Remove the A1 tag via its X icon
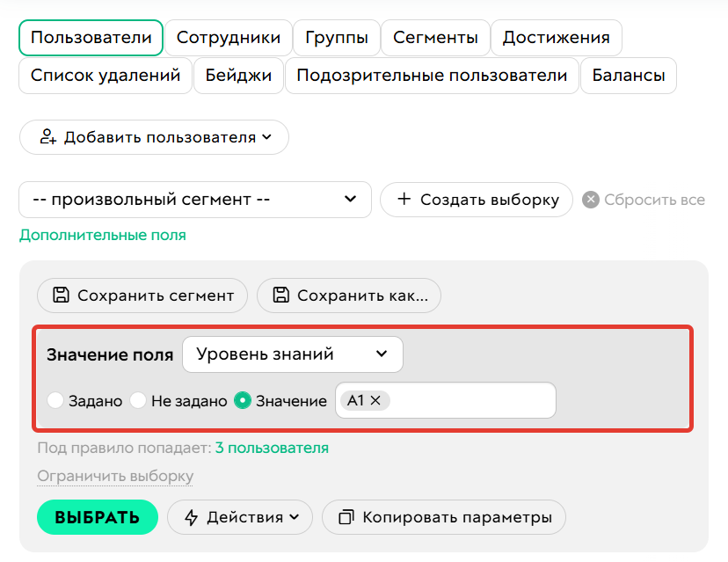 click(376, 399)
